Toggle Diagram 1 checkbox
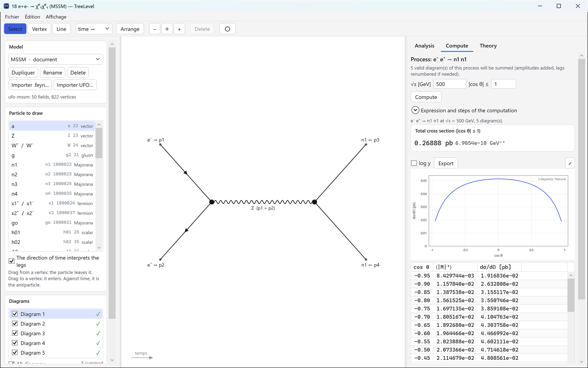 click(x=15, y=314)
